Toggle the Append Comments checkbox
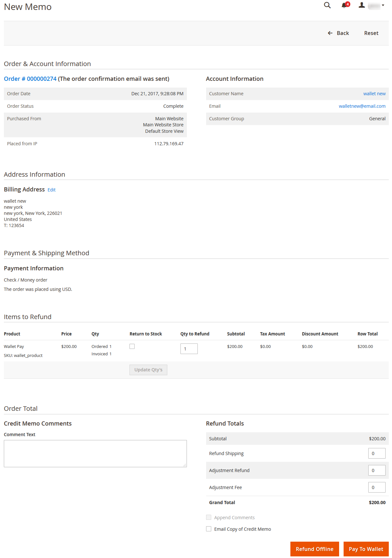The height and width of the screenshot is (558, 392). [x=209, y=517]
